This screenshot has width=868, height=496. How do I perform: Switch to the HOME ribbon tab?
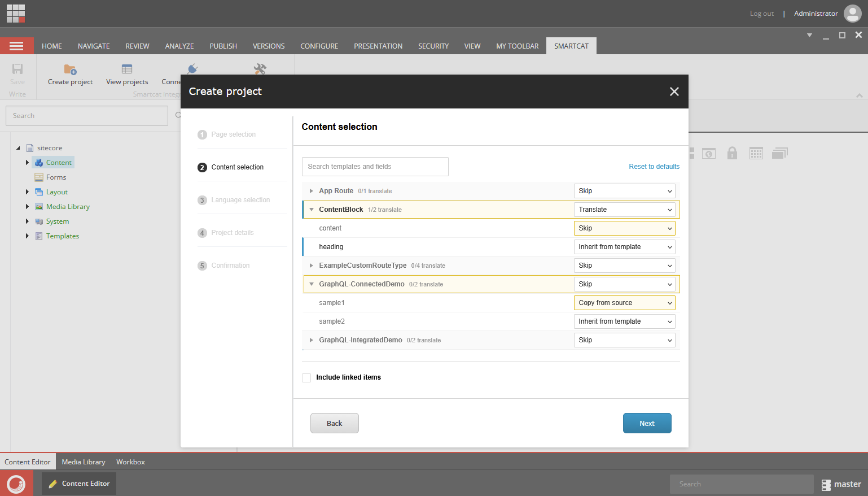pos(52,46)
